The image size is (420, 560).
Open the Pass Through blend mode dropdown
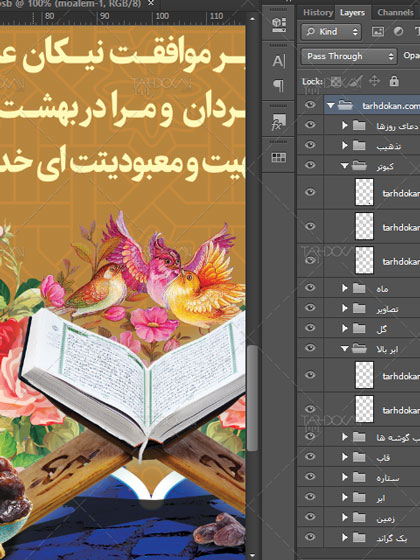[349, 56]
